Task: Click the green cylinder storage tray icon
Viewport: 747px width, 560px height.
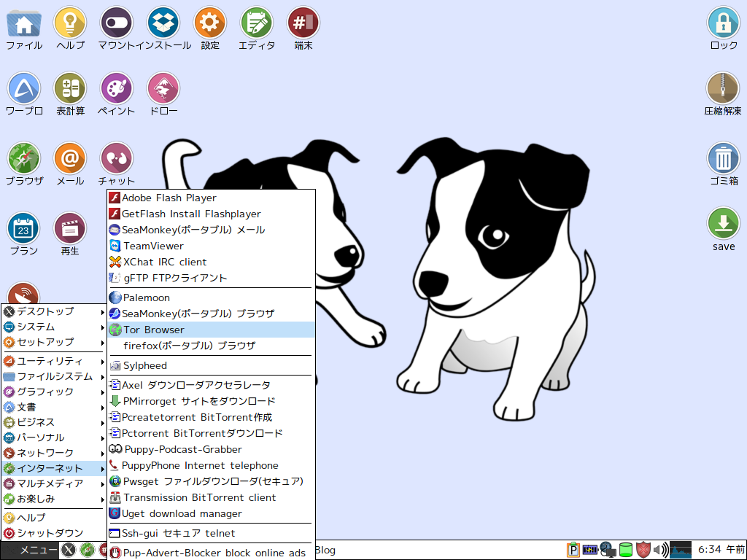Action: click(625, 550)
